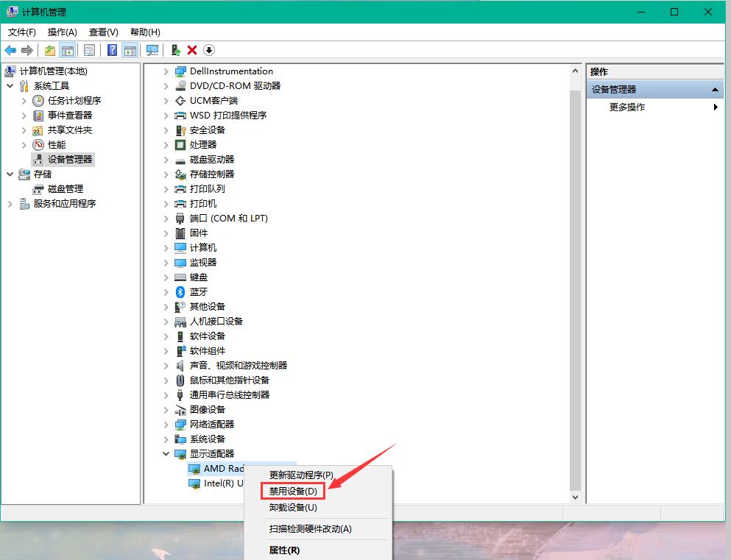Screen dimensions: 731x560
Task: Open the 查看(V) menu
Action: 104,32
